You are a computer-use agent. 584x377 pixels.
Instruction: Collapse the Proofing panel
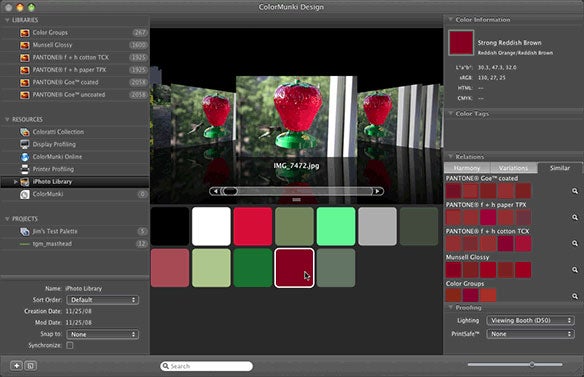coord(450,307)
